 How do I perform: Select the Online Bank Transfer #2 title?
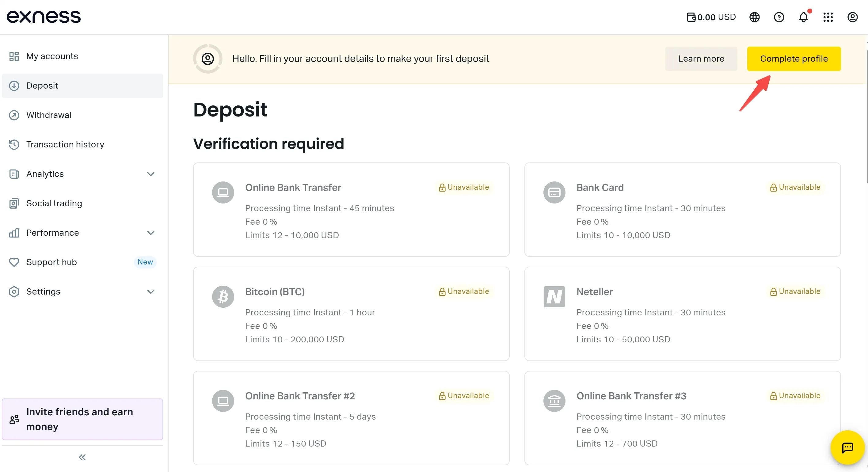point(300,396)
